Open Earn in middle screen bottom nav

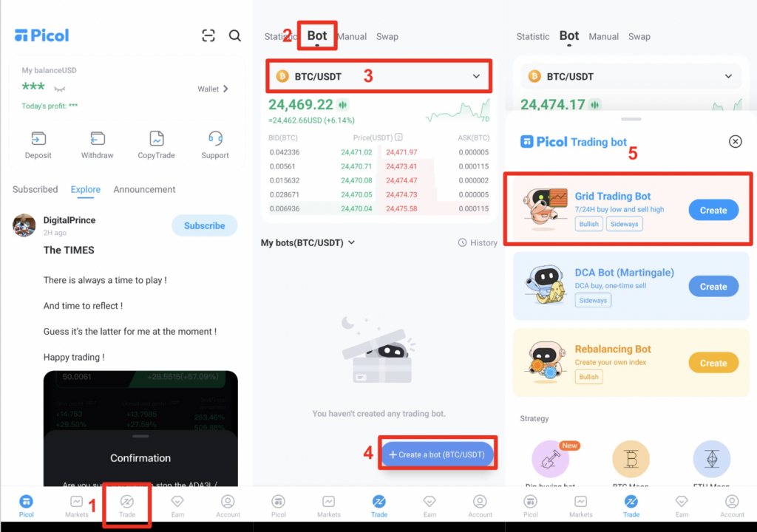pos(430,506)
